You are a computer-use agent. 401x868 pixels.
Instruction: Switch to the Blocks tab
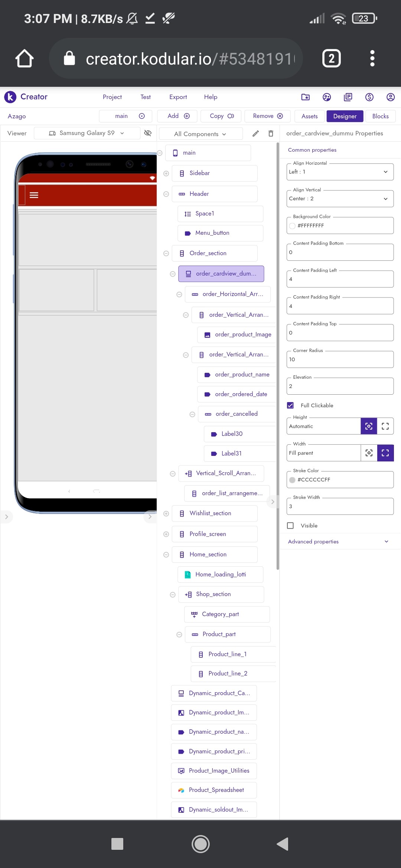click(x=380, y=116)
